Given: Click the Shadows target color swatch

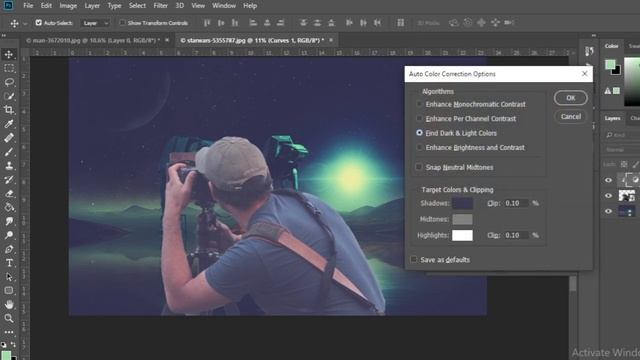Looking at the screenshot, I should 462,203.
